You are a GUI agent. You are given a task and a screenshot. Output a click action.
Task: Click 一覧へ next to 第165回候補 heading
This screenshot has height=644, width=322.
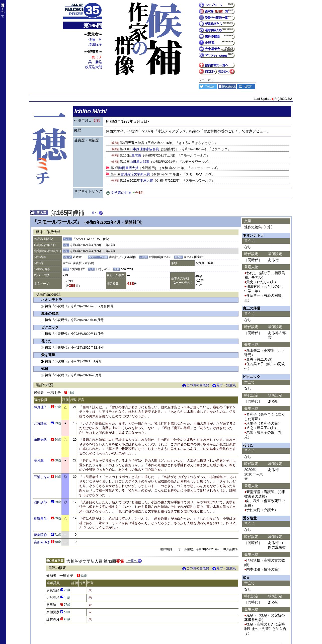click(x=95, y=213)
